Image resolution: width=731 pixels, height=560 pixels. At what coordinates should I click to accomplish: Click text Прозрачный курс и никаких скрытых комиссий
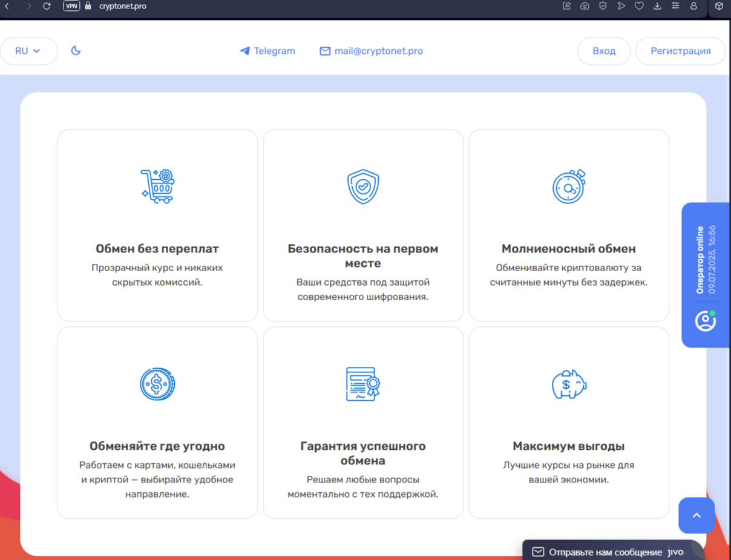tap(157, 275)
